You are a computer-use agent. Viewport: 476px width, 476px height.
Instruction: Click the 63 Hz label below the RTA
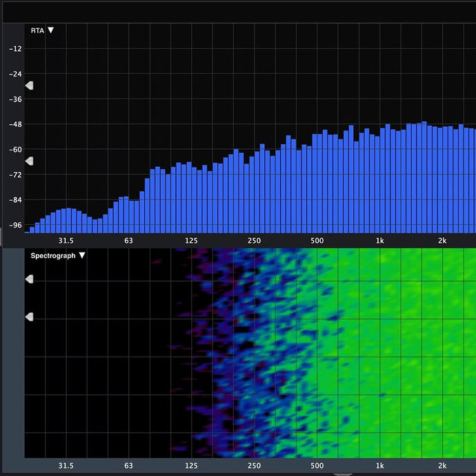click(x=128, y=241)
